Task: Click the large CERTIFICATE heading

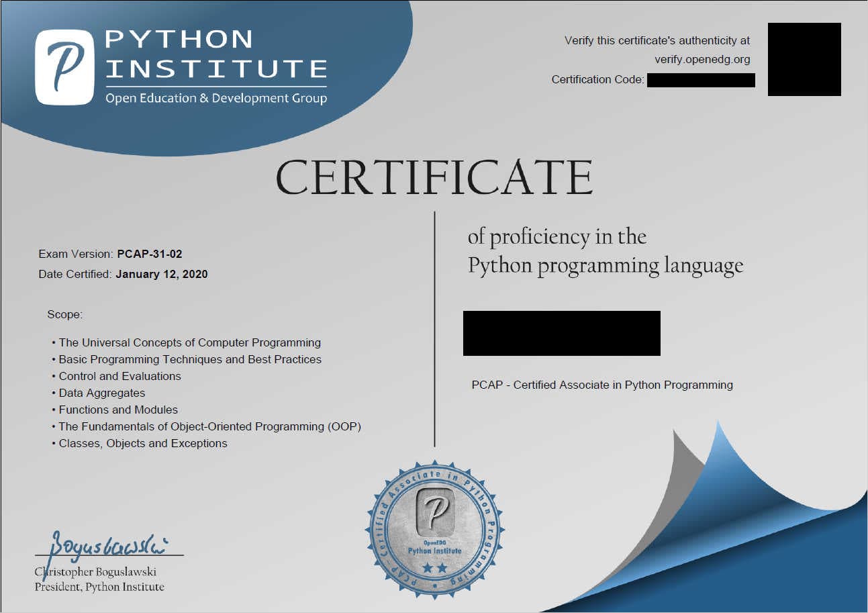Action: tap(434, 177)
